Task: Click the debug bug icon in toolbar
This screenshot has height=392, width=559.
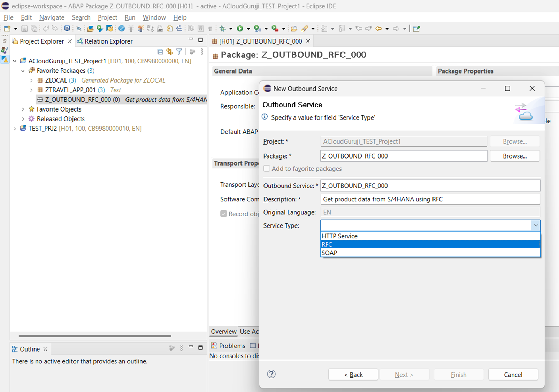Action: (x=222, y=29)
